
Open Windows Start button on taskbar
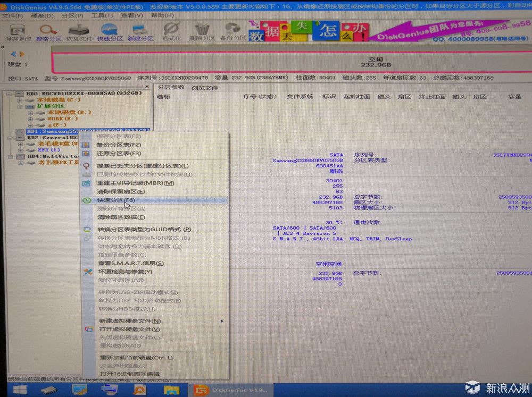[20, 390]
